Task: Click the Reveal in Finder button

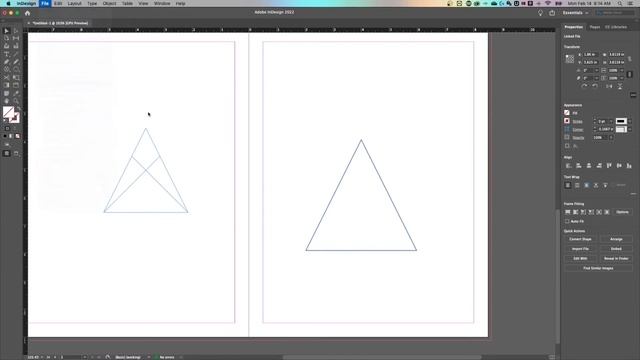Action: tap(616, 259)
